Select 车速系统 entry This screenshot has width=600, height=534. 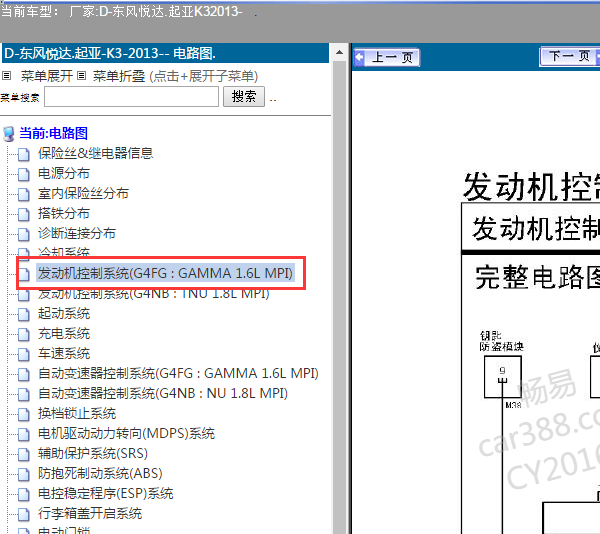tap(64, 353)
